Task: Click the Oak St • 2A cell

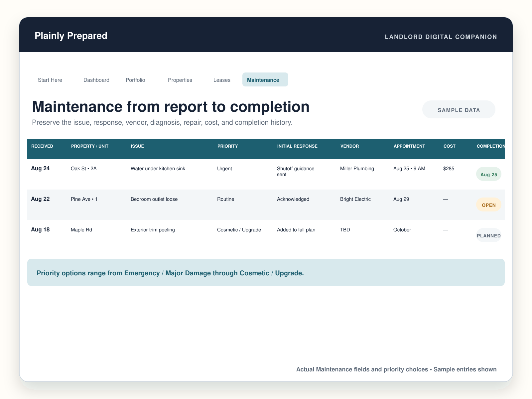Action: [x=84, y=169]
